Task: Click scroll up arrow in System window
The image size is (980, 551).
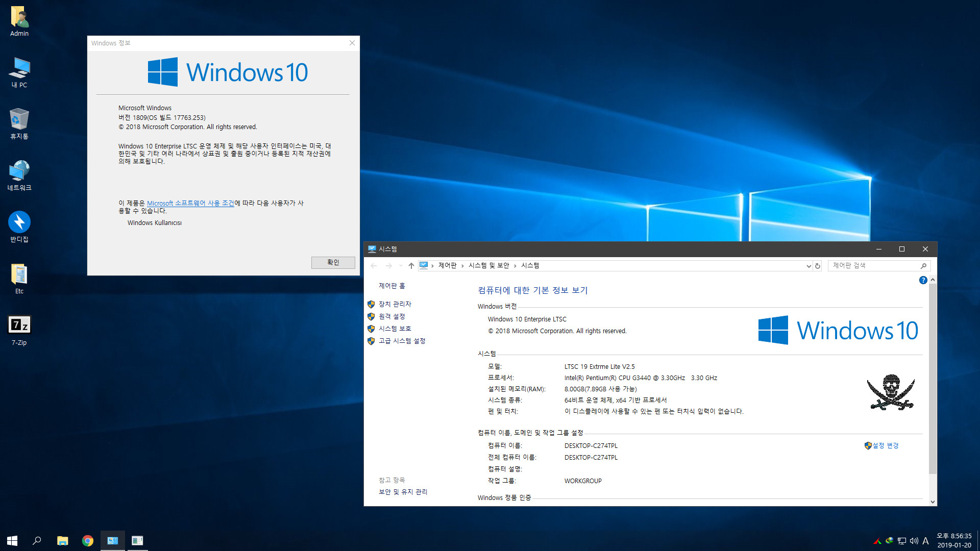Action: point(933,280)
